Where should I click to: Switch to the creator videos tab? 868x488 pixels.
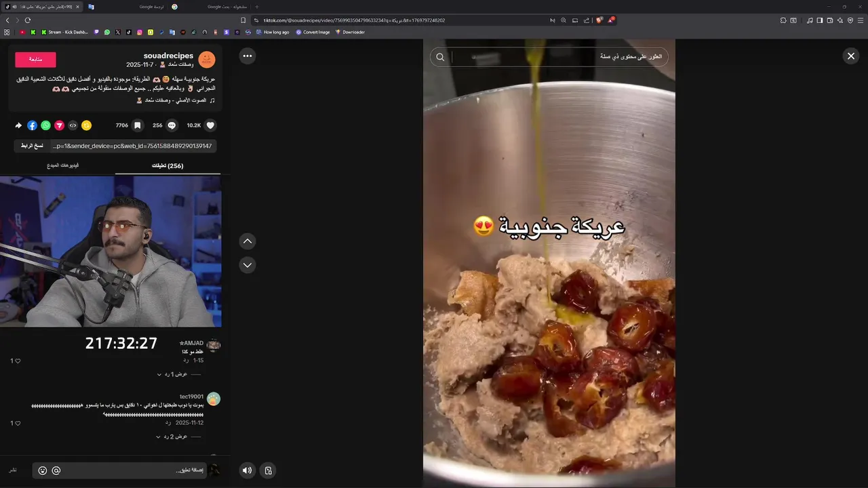63,165
